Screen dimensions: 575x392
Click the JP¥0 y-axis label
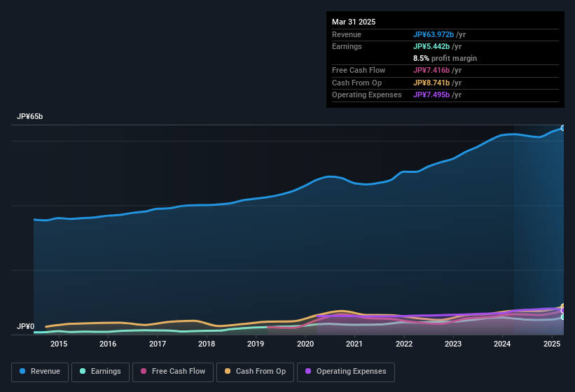pos(26,326)
